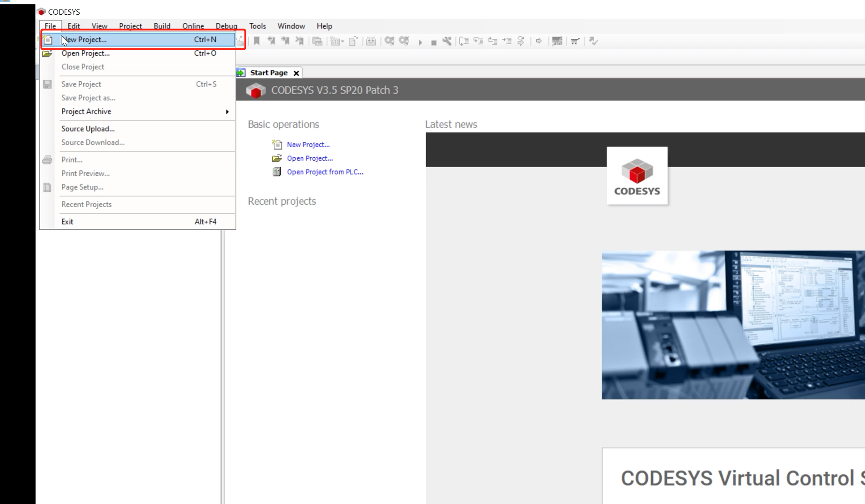Click the CODESYS Store cart icon
This screenshot has height=504, width=865.
pos(575,41)
